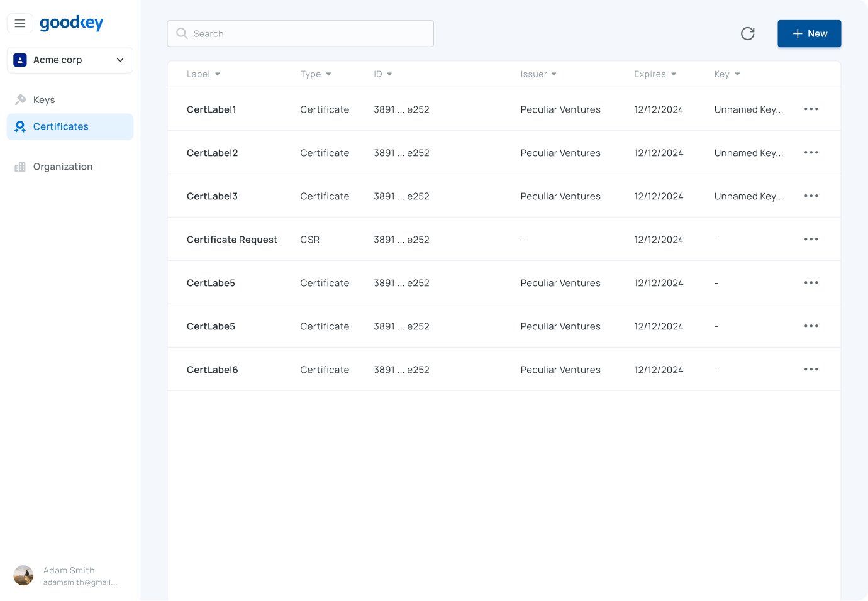Open the Issuer sort dropdown
The image size is (868, 601).
point(554,74)
